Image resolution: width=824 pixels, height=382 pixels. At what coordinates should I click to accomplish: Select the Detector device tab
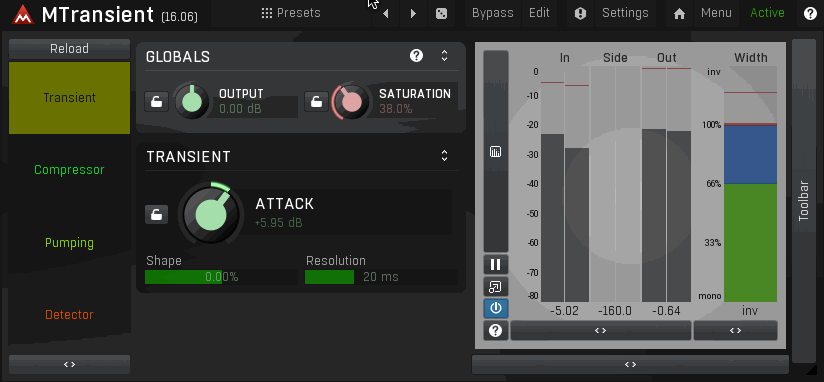(69, 315)
